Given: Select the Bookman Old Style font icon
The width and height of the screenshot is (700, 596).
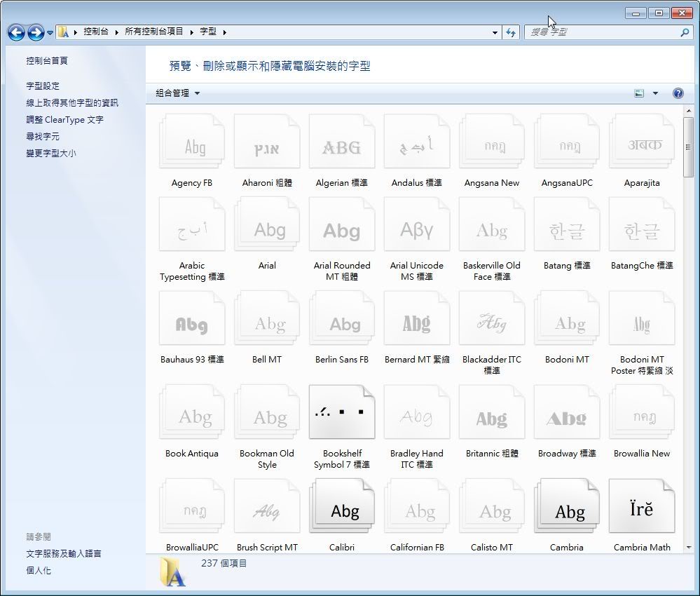Looking at the screenshot, I should point(267,412).
